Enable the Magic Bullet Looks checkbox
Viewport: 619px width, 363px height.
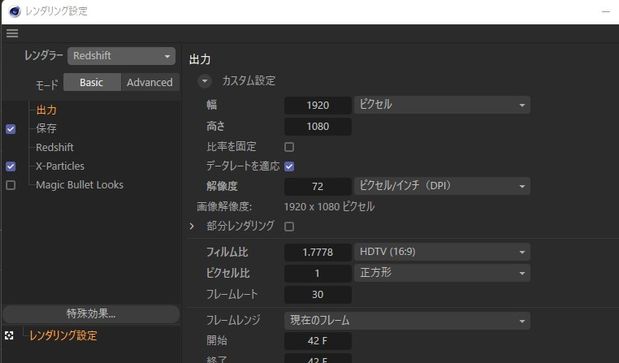coord(11,185)
